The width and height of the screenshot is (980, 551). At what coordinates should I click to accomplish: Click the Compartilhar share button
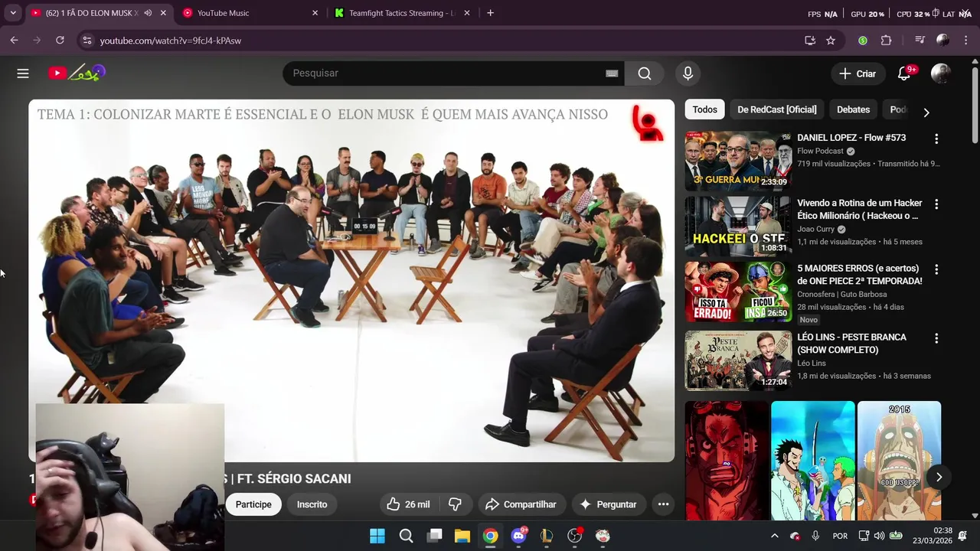pos(521,504)
